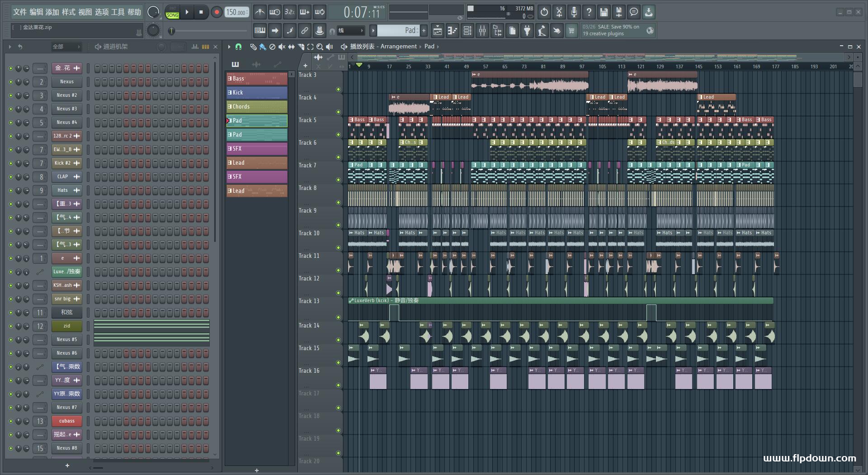
Task: Mute the Hats channel
Action: pyautogui.click(x=11, y=190)
